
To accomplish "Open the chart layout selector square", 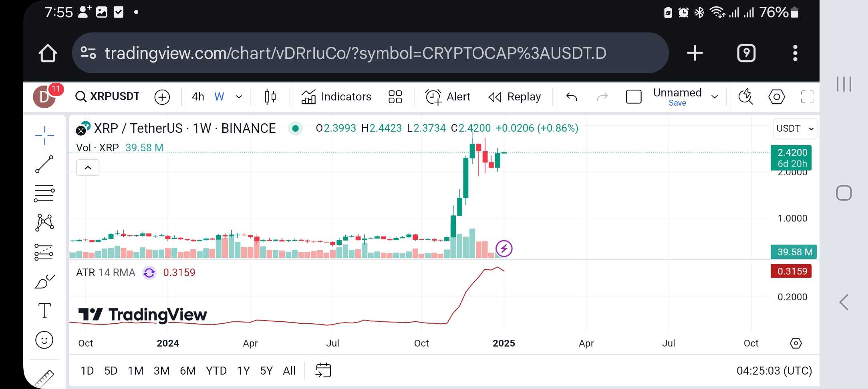I will [634, 97].
